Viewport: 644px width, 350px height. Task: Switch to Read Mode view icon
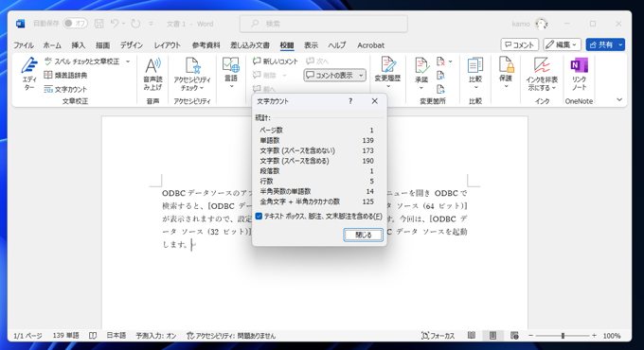(x=472, y=336)
